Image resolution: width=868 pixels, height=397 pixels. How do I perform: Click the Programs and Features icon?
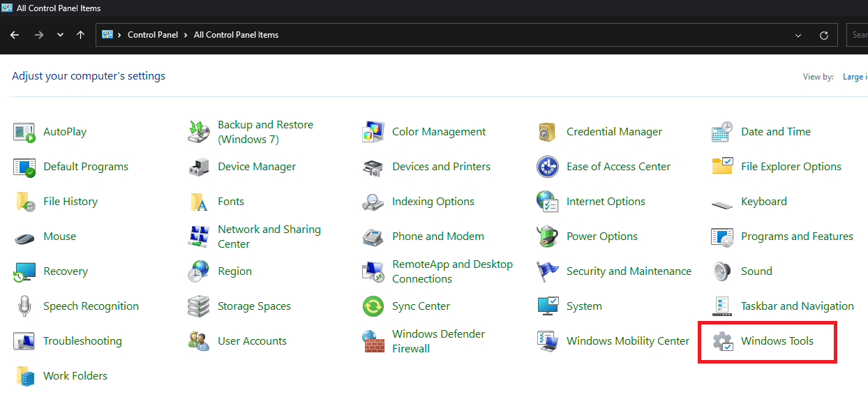(x=722, y=237)
